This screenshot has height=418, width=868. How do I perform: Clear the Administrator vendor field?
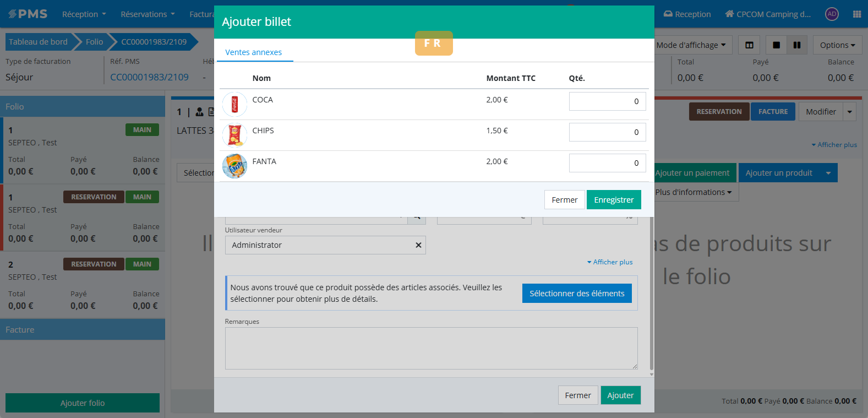[418, 245]
